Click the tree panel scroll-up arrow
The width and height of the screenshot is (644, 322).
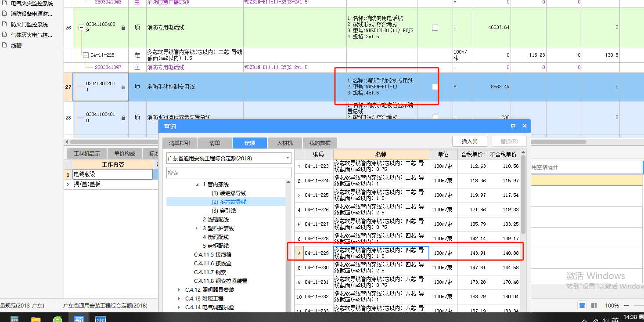[x=288, y=182]
